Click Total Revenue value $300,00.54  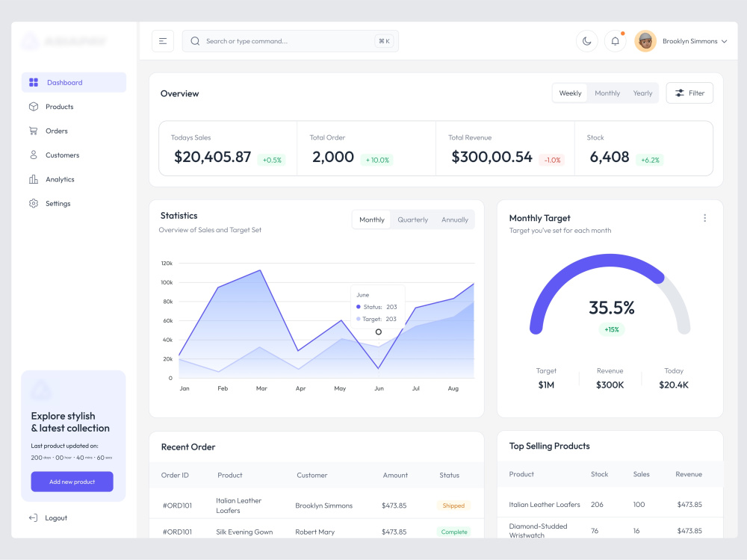(x=492, y=157)
